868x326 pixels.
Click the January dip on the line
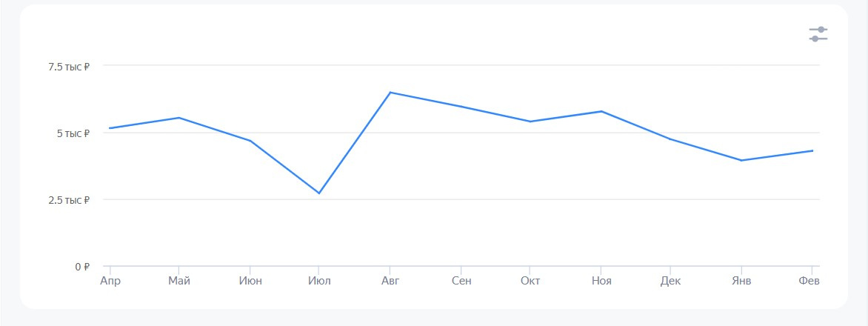tap(741, 160)
